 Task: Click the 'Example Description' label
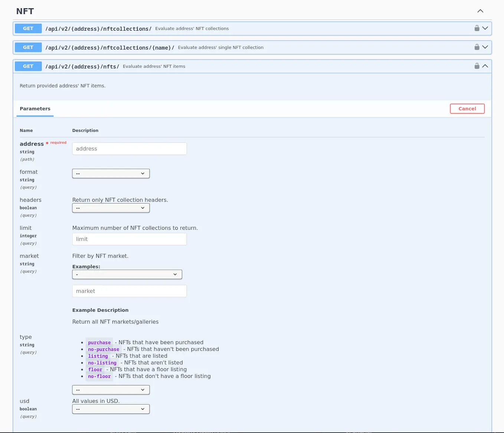point(100,310)
